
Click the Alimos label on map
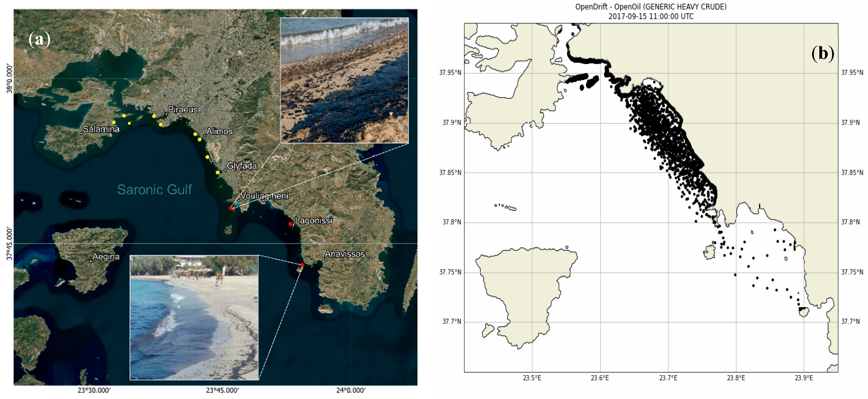pos(219,131)
